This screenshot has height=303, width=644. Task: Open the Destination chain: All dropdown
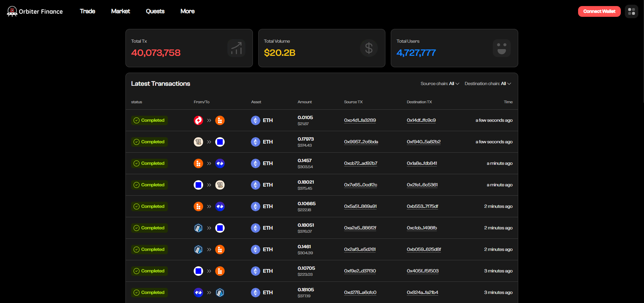pos(488,83)
